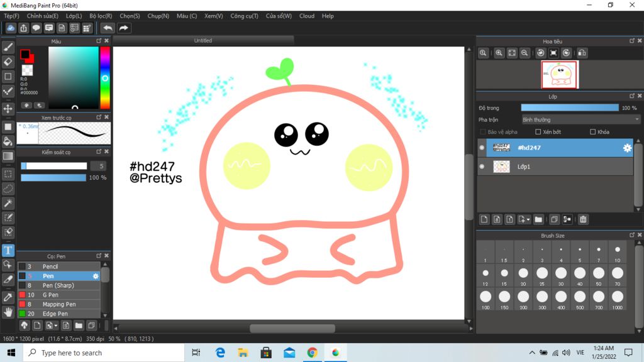Select the Magic Wand tool
The height and width of the screenshot is (362, 644).
[8, 203]
